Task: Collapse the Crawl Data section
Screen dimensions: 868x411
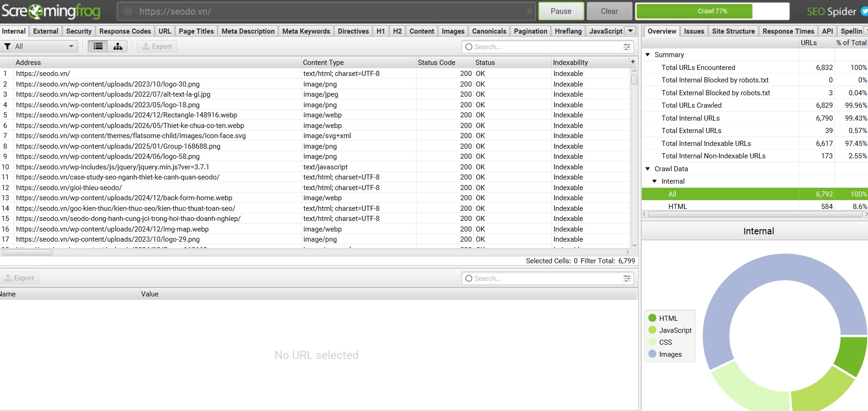Action: (x=647, y=169)
